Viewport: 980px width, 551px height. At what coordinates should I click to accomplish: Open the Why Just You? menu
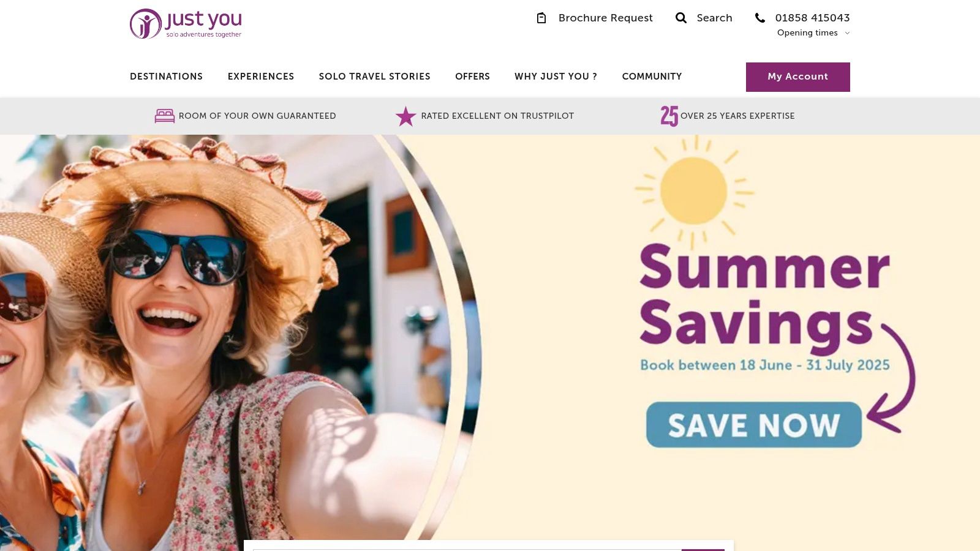coord(556,77)
